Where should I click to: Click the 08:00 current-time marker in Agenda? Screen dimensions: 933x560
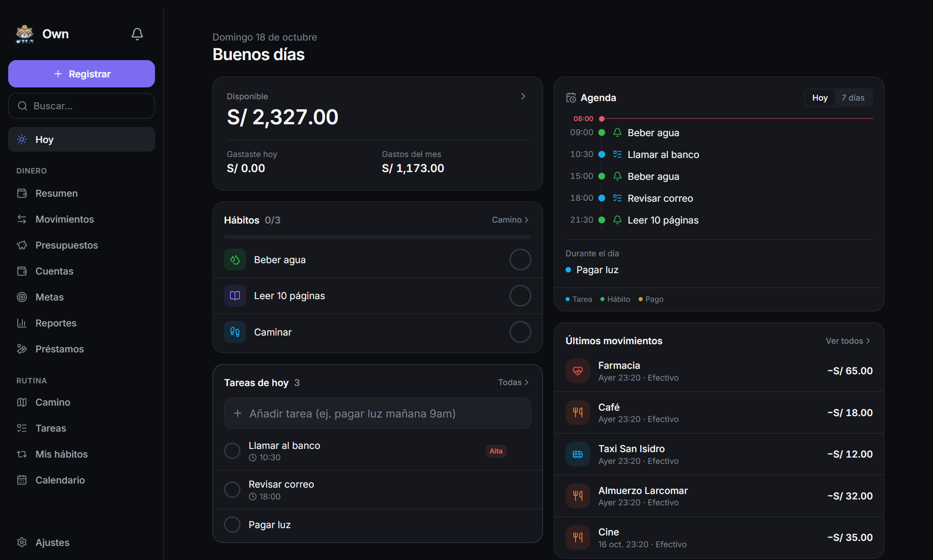[602, 119]
